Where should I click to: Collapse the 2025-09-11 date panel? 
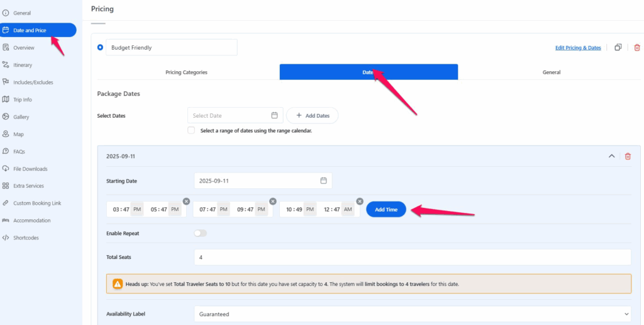pos(611,156)
